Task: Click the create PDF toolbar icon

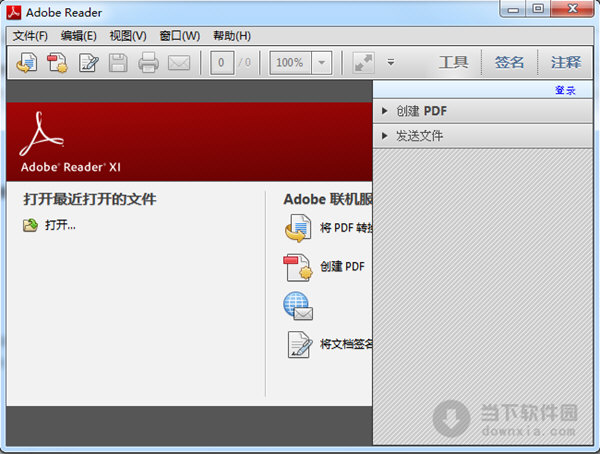Action: click(x=57, y=62)
